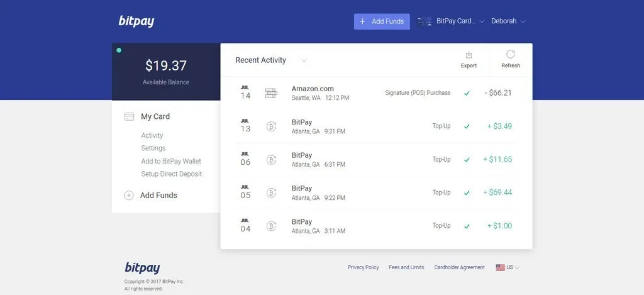Click the $19.37 available balance
The image size is (644, 295).
tap(166, 66)
